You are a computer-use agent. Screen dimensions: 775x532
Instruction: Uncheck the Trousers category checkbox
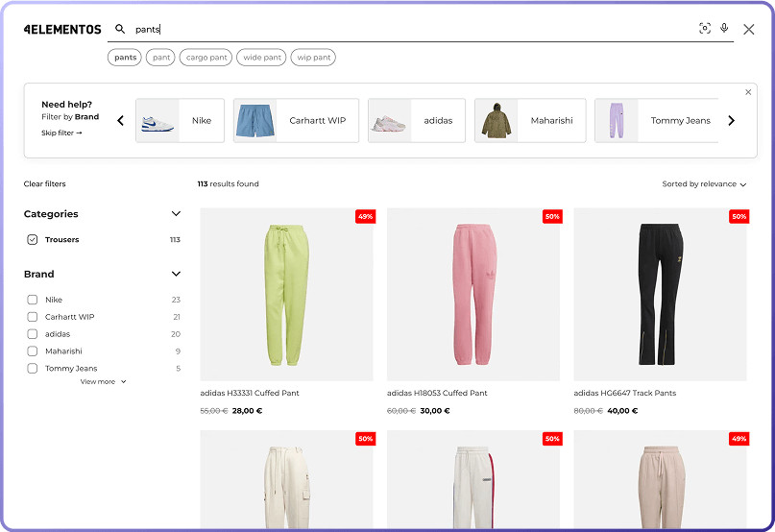tap(33, 240)
